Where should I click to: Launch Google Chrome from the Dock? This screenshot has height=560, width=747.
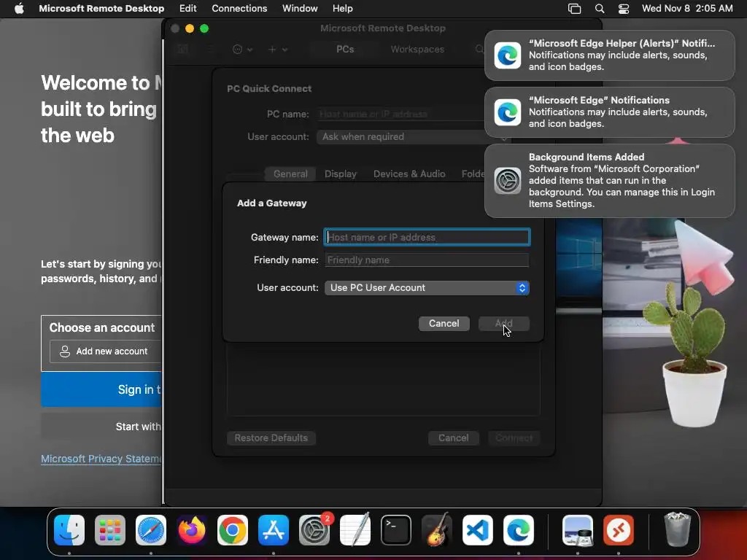(233, 529)
